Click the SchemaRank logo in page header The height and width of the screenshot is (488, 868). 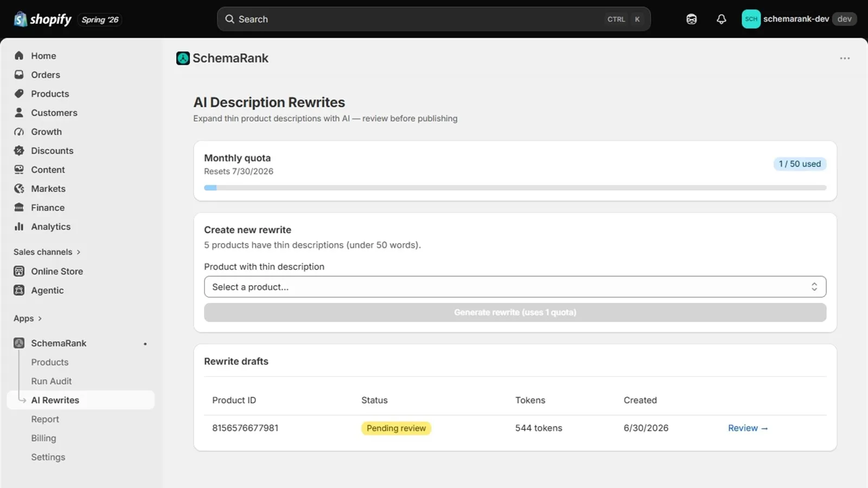(183, 58)
